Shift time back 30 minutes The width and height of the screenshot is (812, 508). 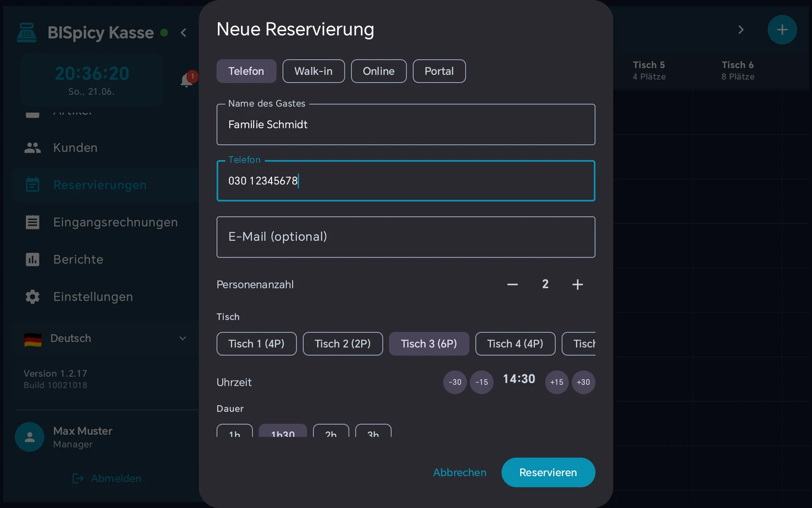(455, 382)
